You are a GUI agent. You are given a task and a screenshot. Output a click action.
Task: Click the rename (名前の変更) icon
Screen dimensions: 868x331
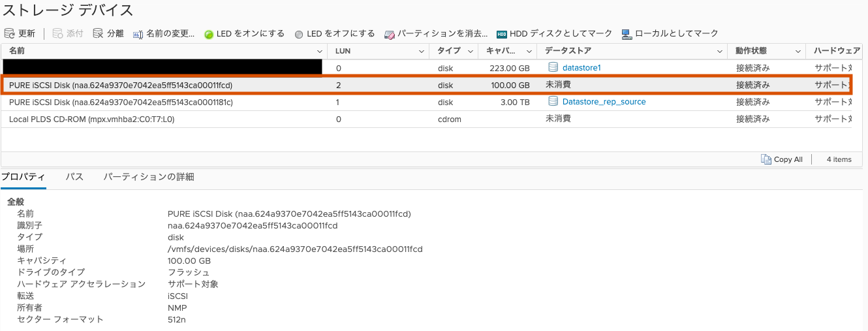tap(138, 34)
